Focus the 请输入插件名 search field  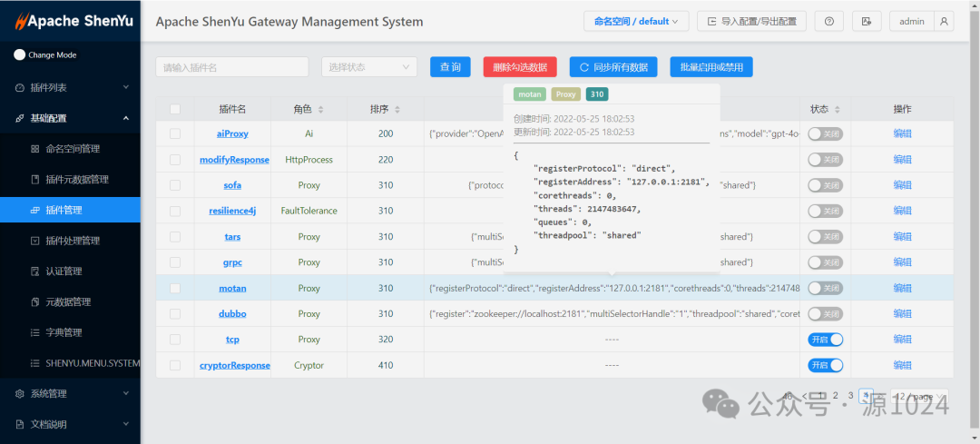(232, 67)
